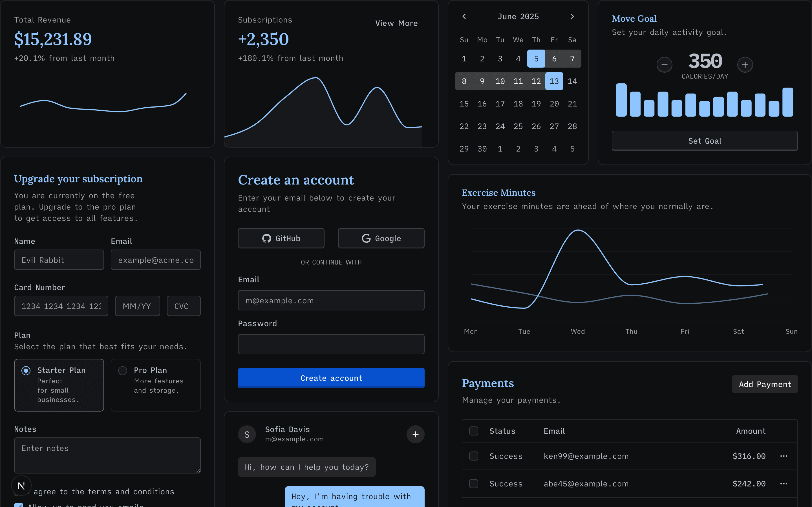Click the Google sign-up button
The width and height of the screenshot is (812, 507).
point(381,238)
